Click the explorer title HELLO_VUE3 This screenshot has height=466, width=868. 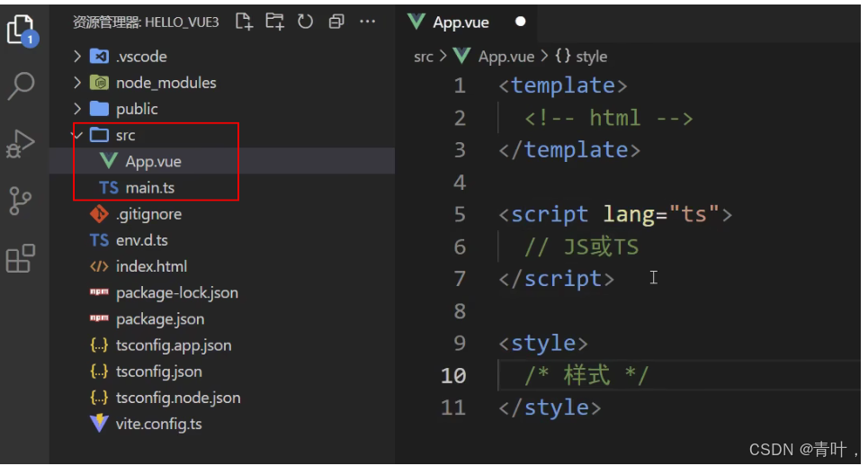182,22
